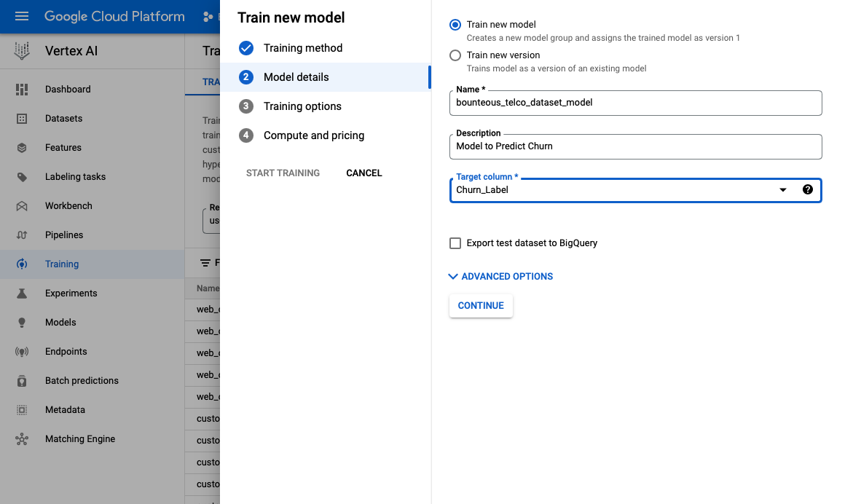Image resolution: width=861 pixels, height=504 pixels.
Task: Click the project selector dots icon
Action: click(208, 17)
